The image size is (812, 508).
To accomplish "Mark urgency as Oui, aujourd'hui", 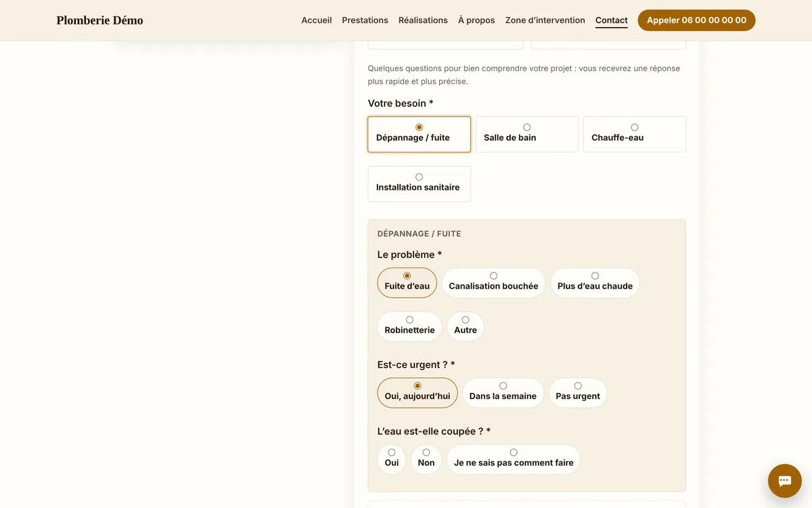I will 418,393.
